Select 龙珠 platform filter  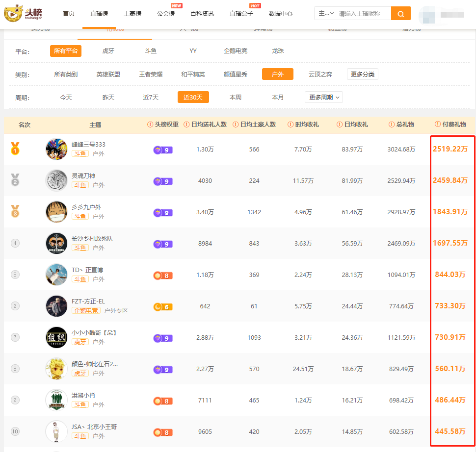click(x=278, y=51)
